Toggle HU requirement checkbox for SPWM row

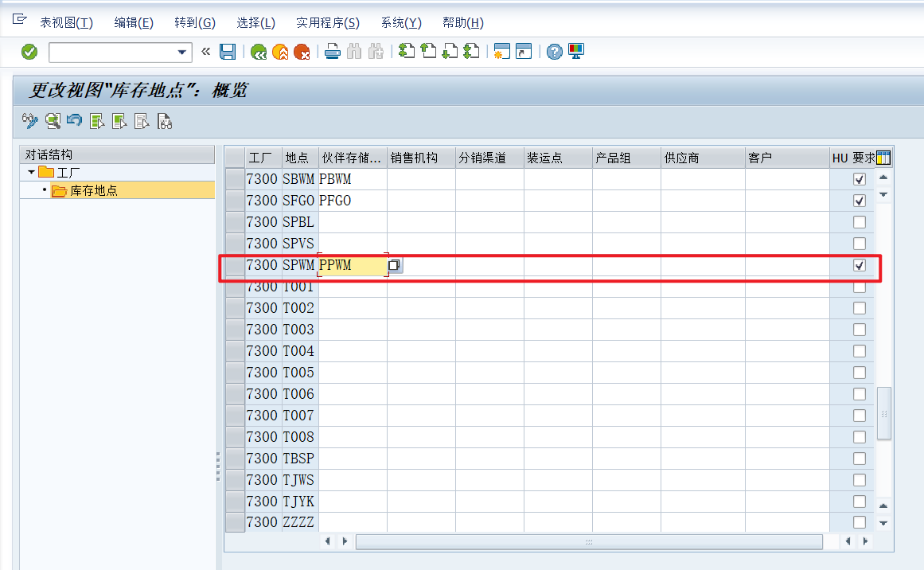(x=860, y=265)
